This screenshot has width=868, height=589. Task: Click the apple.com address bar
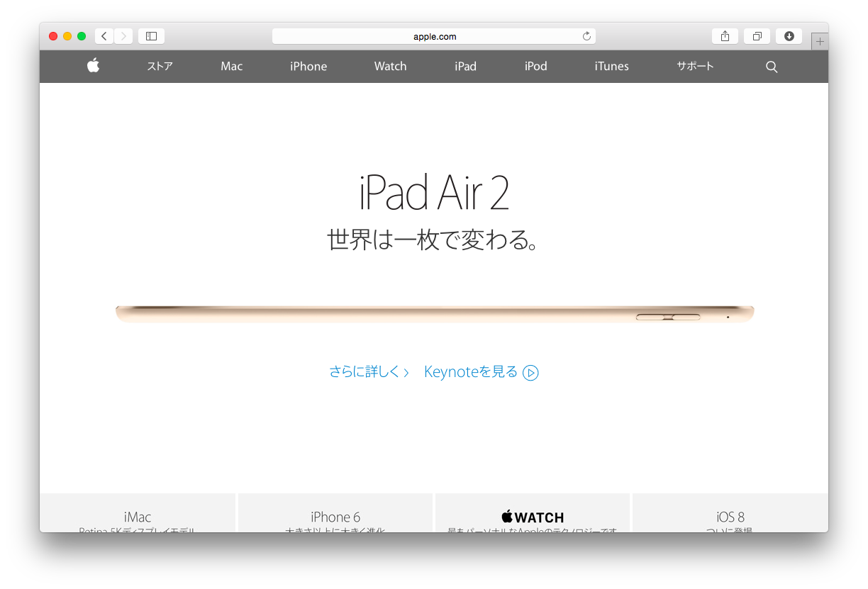[x=434, y=36]
